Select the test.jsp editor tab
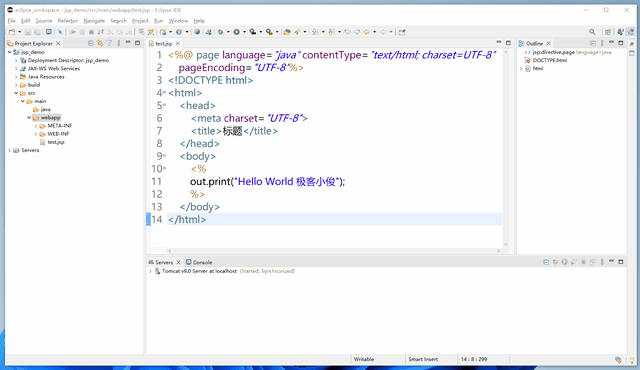Image resolution: width=640 pixels, height=370 pixels. [164, 43]
